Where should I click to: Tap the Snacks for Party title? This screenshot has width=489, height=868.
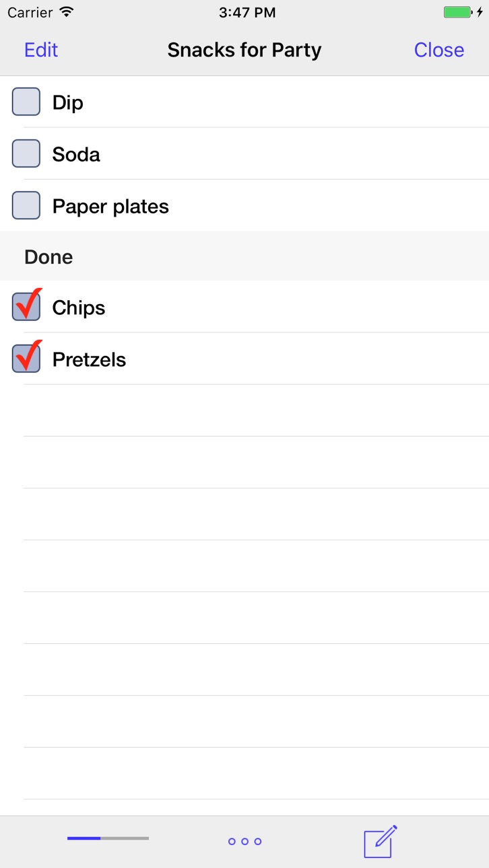(x=244, y=50)
